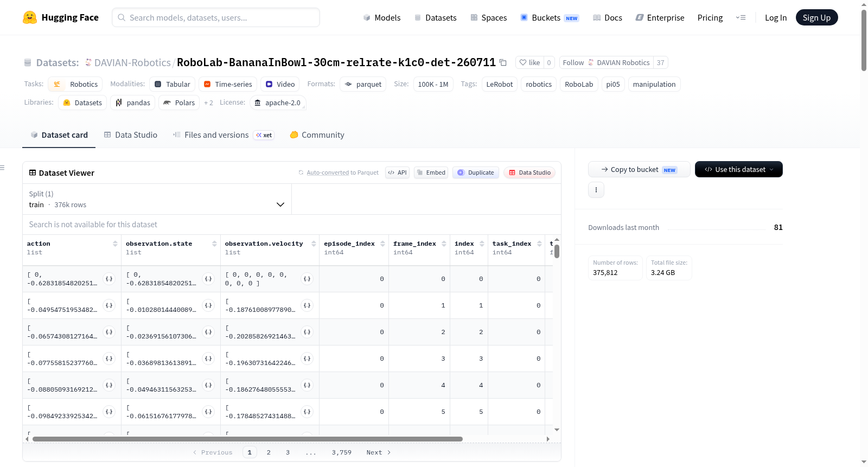Follow DAVIAN Robotics

[606, 62]
